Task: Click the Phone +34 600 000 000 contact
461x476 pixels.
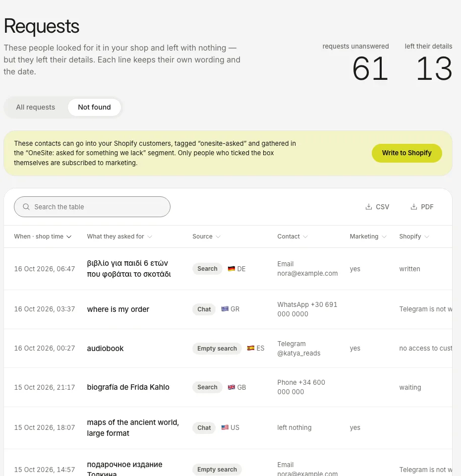Action: pos(301,387)
